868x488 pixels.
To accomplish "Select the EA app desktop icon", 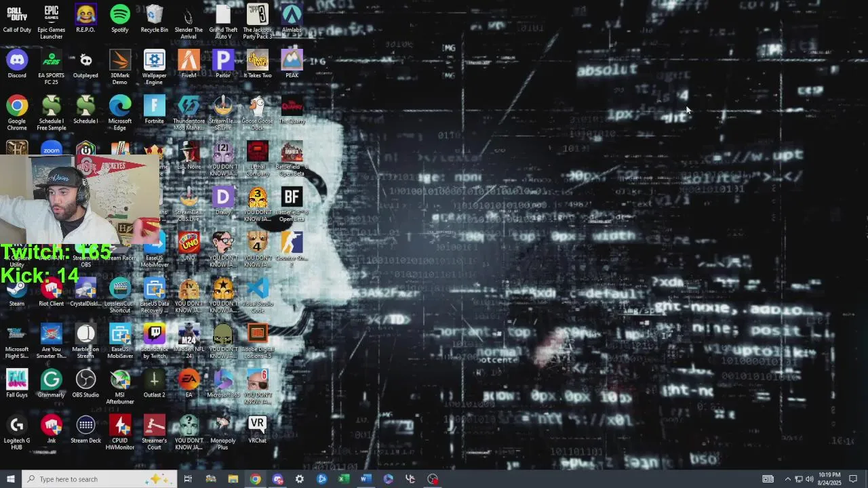I will point(189,383).
